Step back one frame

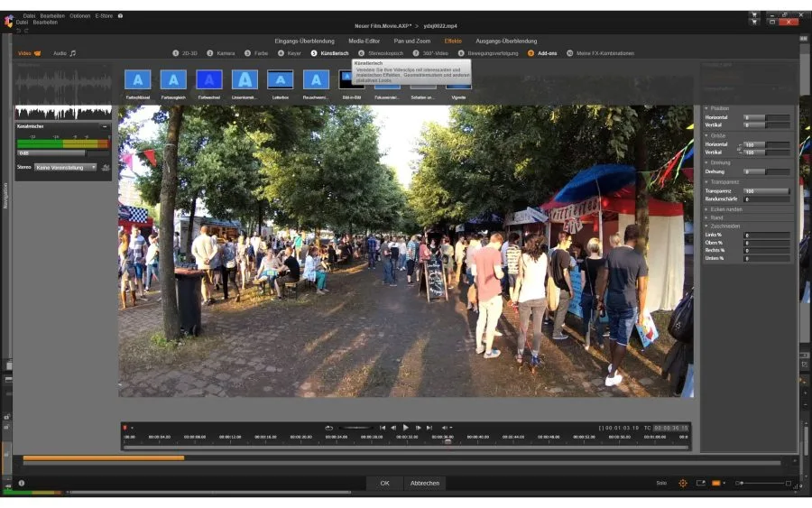pos(393,428)
